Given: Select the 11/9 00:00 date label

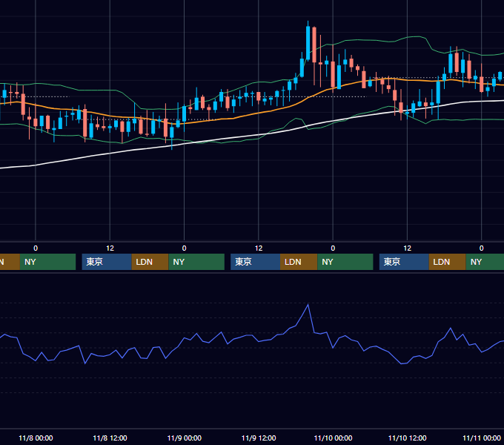Looking at the screenshot, I should coord(184,438).
